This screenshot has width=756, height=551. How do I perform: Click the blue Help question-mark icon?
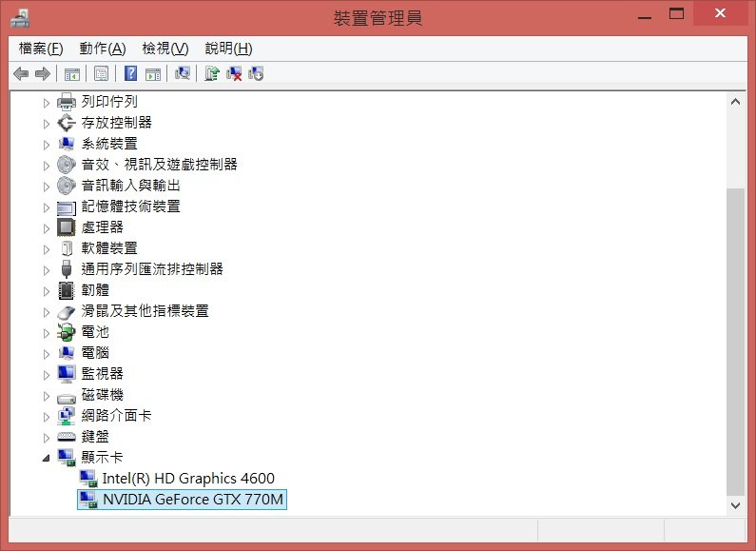(x=130, y=73)
